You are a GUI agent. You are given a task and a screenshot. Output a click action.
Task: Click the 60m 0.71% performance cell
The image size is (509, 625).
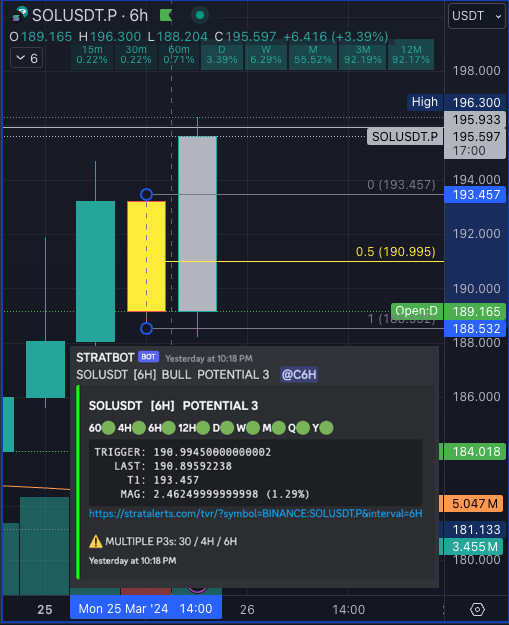coord(179,55)
